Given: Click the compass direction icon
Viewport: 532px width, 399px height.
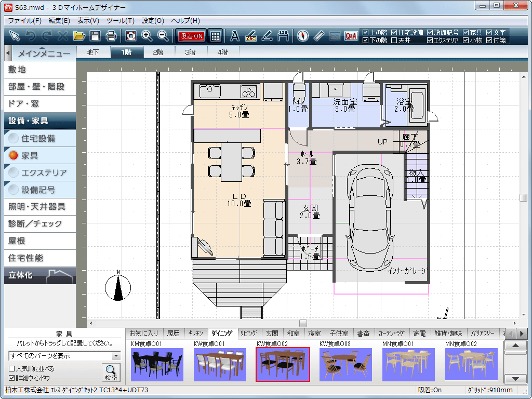Looking at the screenshot, I should coord(303,36).
